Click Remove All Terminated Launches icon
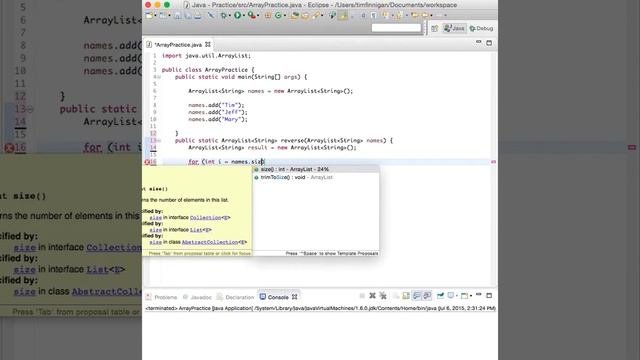 (383, 296)
